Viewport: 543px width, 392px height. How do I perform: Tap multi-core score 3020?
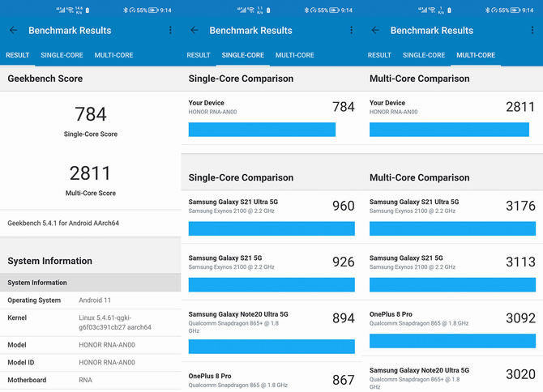click(520, 374)
